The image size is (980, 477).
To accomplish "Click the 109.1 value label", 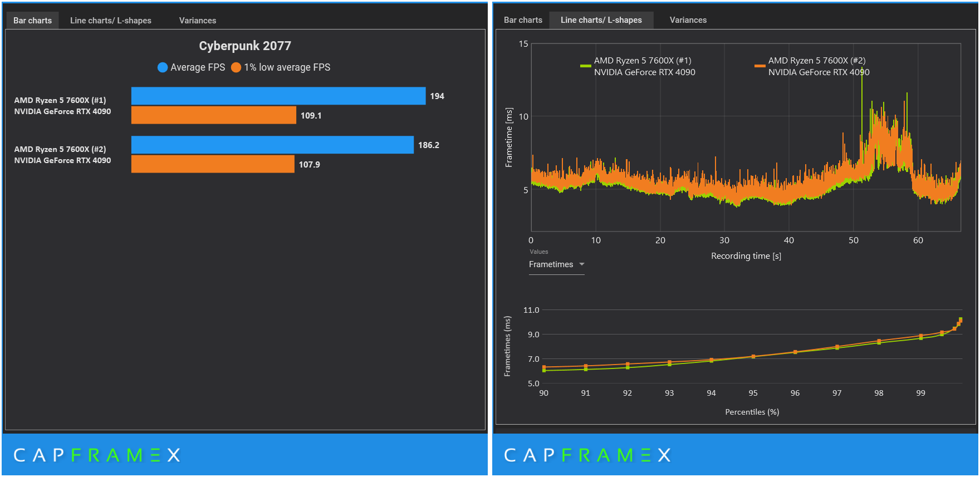I will click(311, 116).
